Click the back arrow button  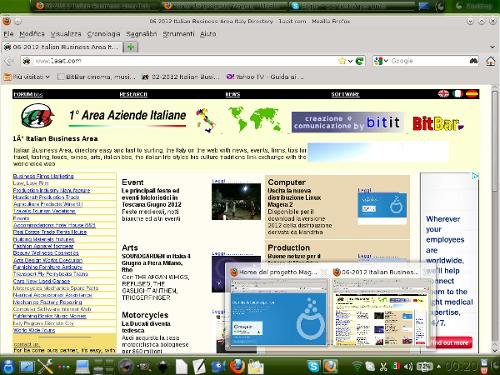click(x=9, y=61)
